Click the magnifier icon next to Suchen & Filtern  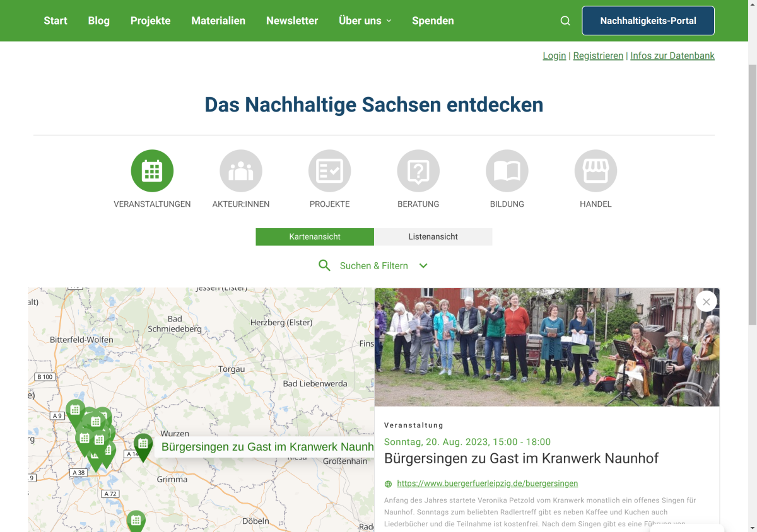click(324, 265)
